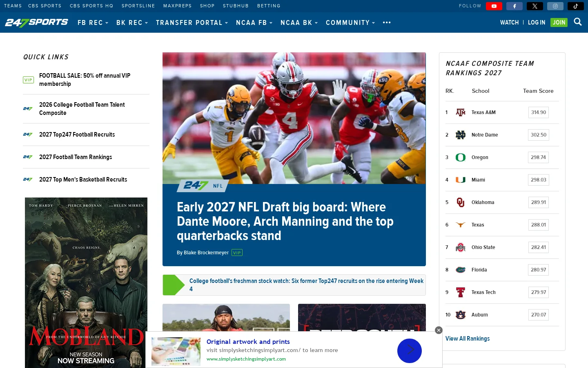Click the MobLand ad poster
This screenshot has height=368, width=588.
point(86,283)
